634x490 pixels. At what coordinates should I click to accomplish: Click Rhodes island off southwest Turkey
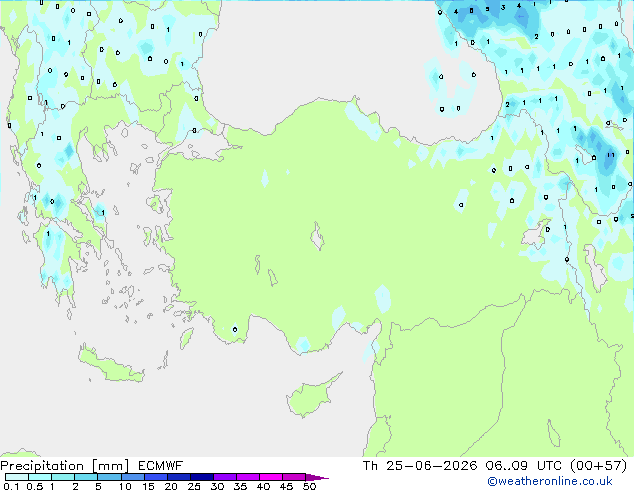[186, 338]
